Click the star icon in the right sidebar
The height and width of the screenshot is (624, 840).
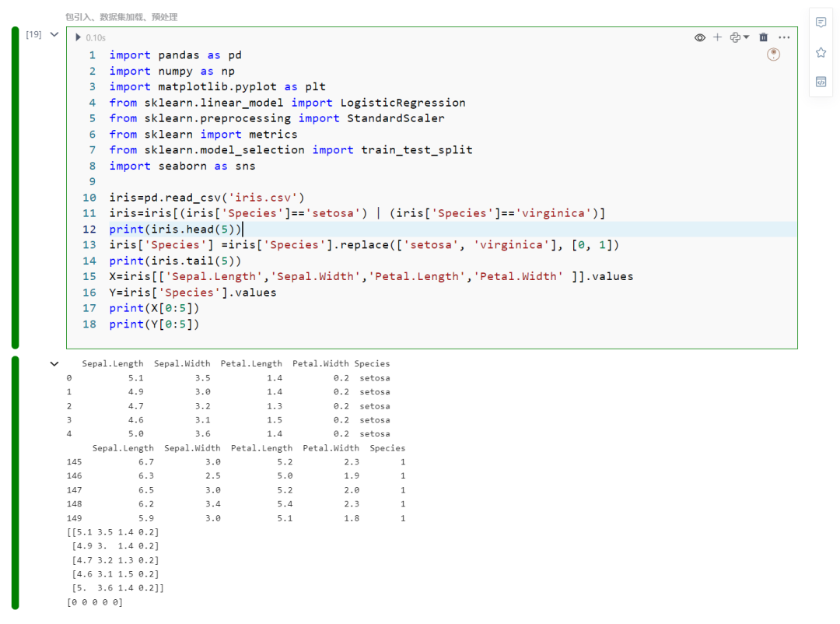[x=821, y=51]
